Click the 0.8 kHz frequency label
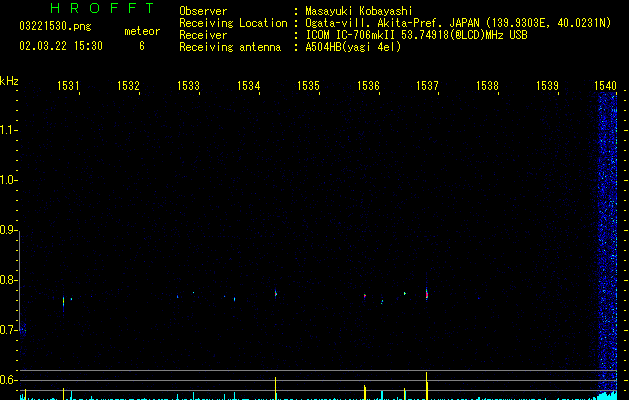Viewport: 629px width, 400px height. [8, 280]
